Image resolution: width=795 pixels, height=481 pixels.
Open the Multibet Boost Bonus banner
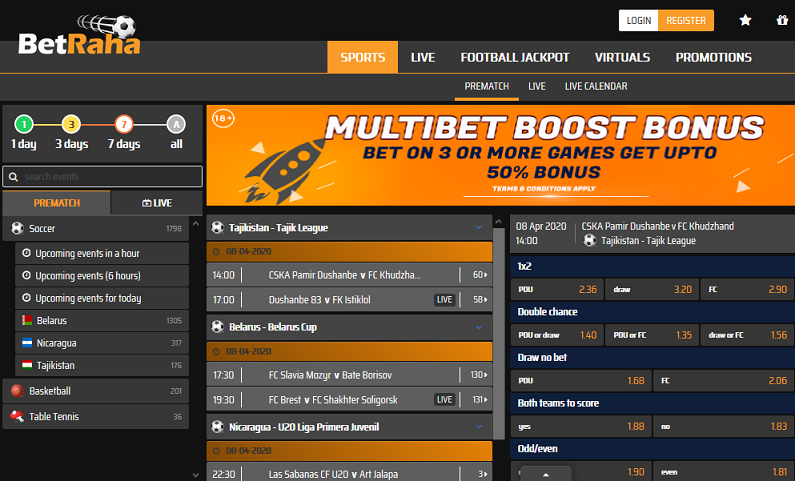[500, 155]
